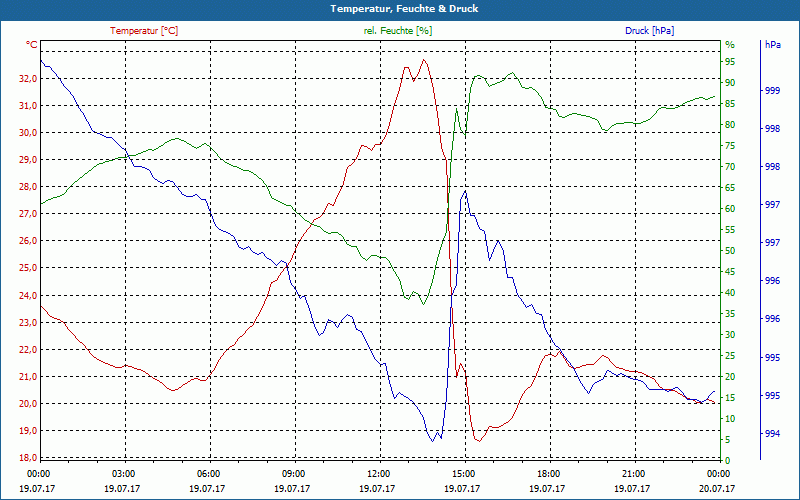Select the '25,0' temperature axis value
The width and height of the screenshot is (800, 500).
(x=29, y=268)
